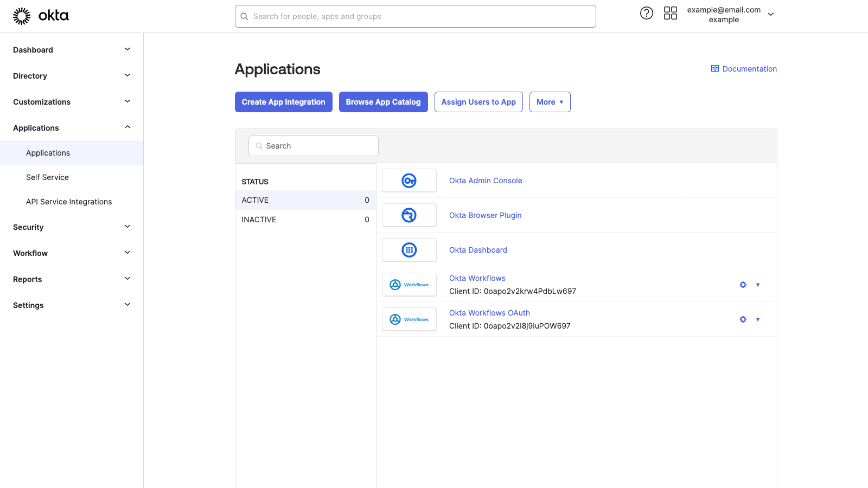Screen dimensions: 868x488
Task: Expand the Security section in sidebar
Action: (x=71, y=227)
